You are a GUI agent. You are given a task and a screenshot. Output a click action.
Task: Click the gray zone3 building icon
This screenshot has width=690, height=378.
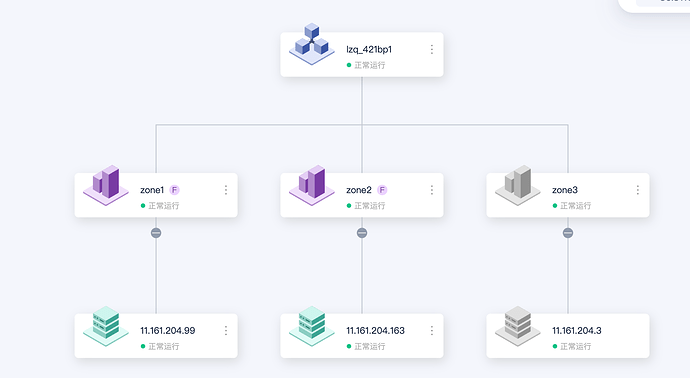coord(518,185)
